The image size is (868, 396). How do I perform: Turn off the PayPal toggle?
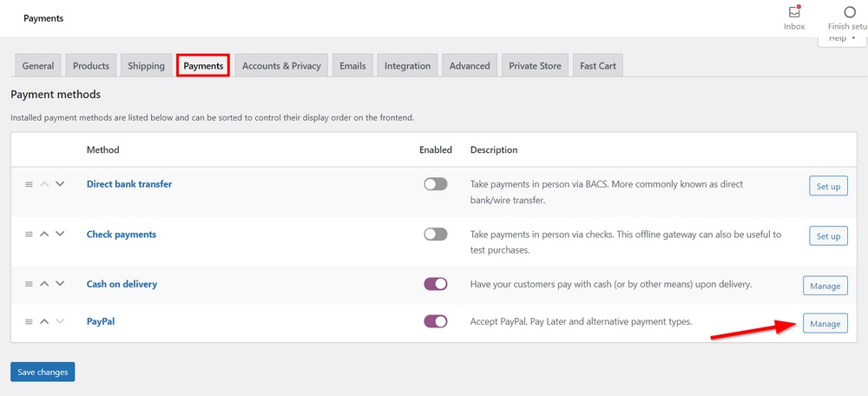435,321
